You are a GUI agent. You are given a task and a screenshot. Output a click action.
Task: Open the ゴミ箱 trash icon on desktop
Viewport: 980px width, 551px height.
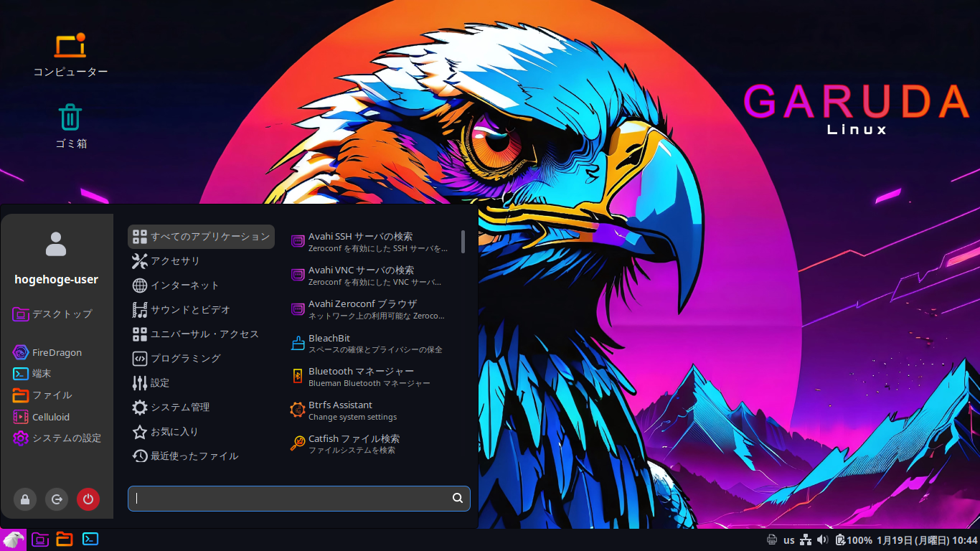[70, 126]
